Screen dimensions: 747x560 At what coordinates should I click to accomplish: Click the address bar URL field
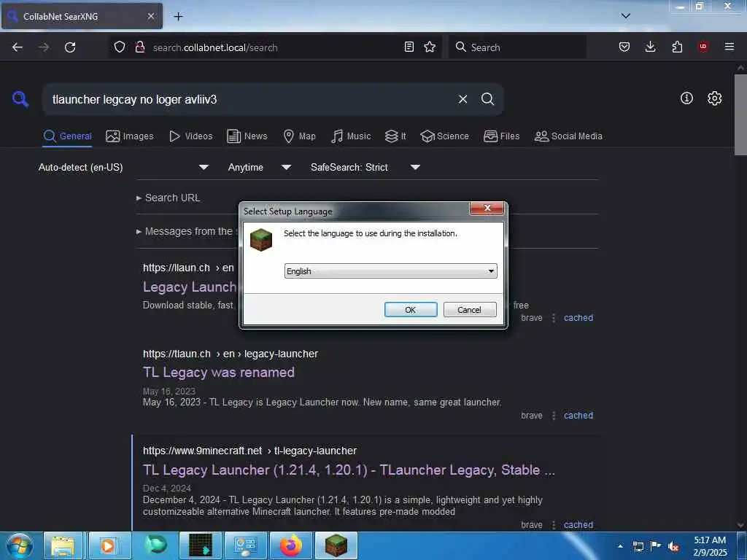[274, 47]
